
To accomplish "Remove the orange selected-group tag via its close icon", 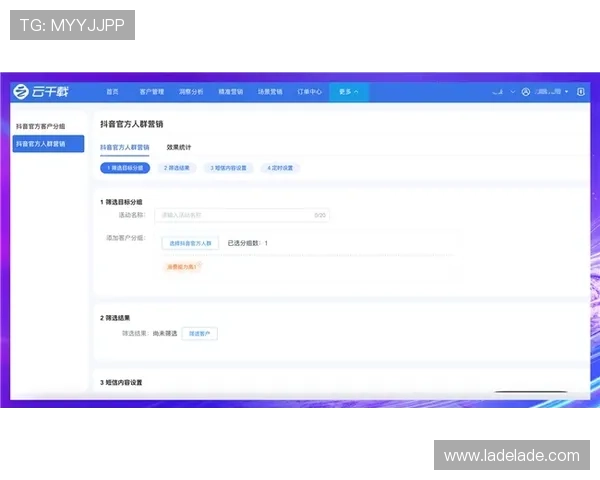I will (x=200, y=264).
